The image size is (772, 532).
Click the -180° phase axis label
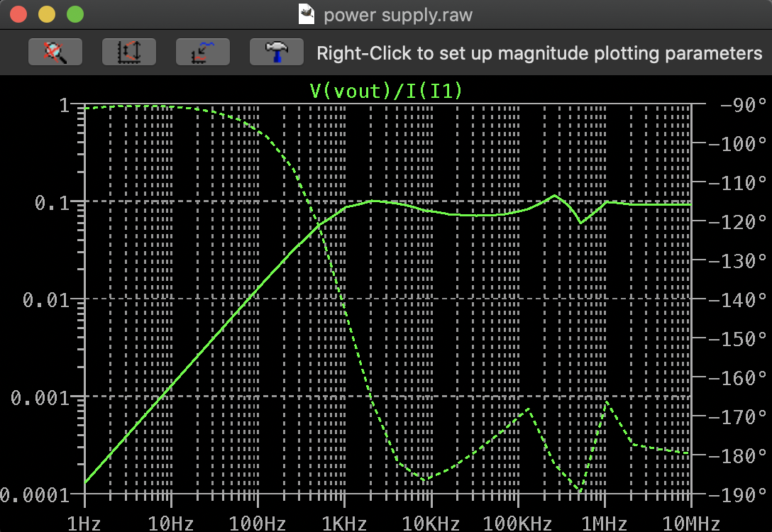pyautogui.click(x=737, y=455)
